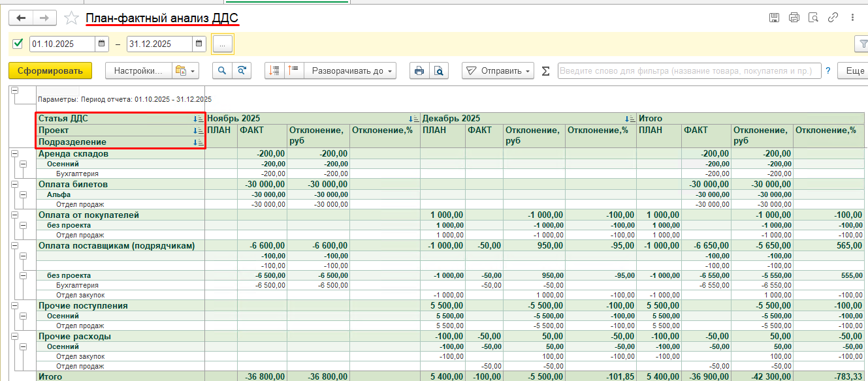
Task: Print the report from the toolbar
Action: pyautogui.click(x=419, y=70)
